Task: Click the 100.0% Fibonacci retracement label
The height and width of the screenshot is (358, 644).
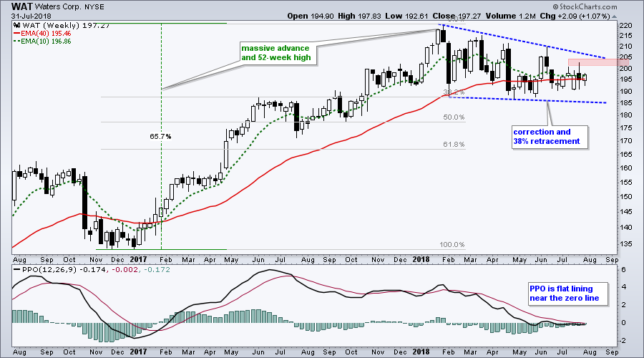Action: 452,245
